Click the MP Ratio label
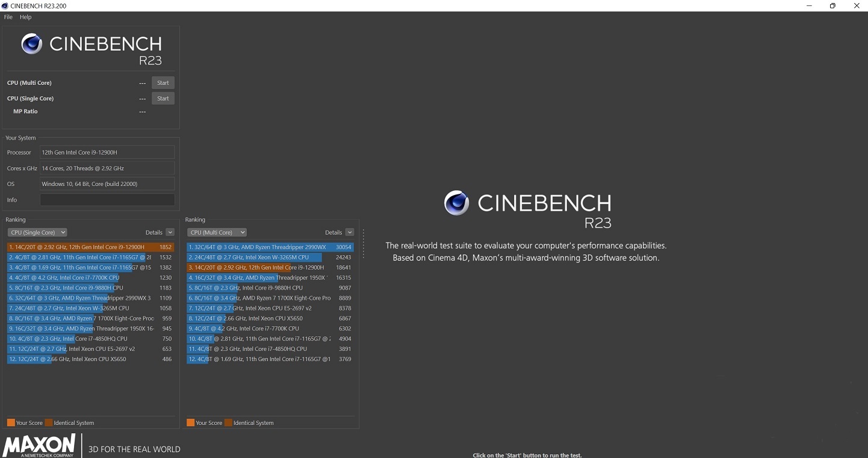 25,112
